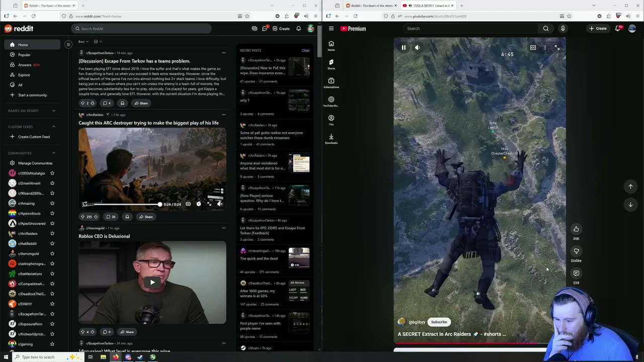
Task: Clear the recent posts list
Action: point(305,50)
